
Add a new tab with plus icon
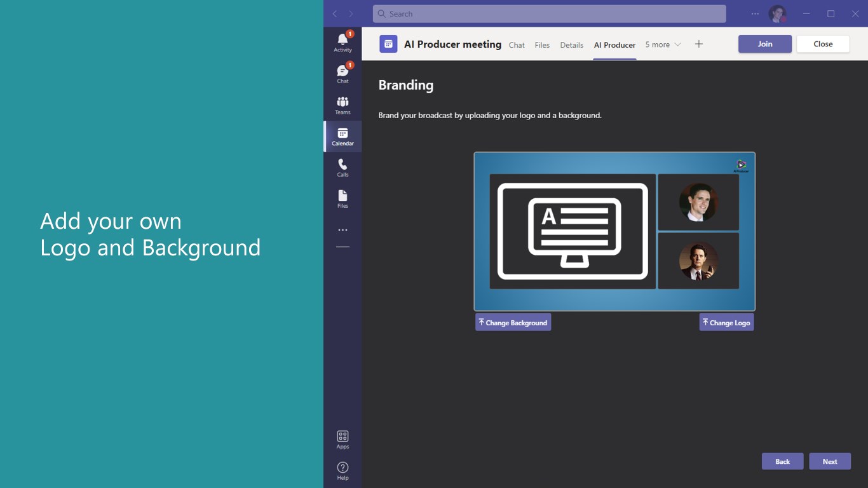[698, 44]
